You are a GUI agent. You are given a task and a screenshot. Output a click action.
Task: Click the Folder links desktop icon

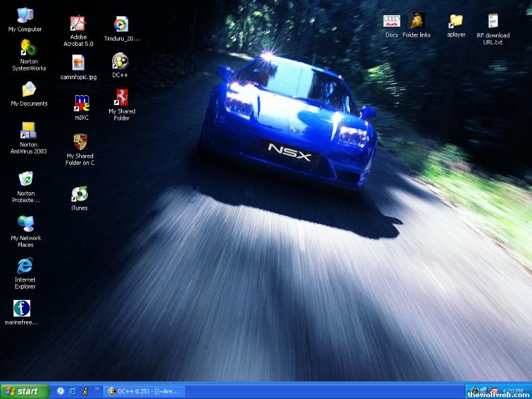click(416, 21)
